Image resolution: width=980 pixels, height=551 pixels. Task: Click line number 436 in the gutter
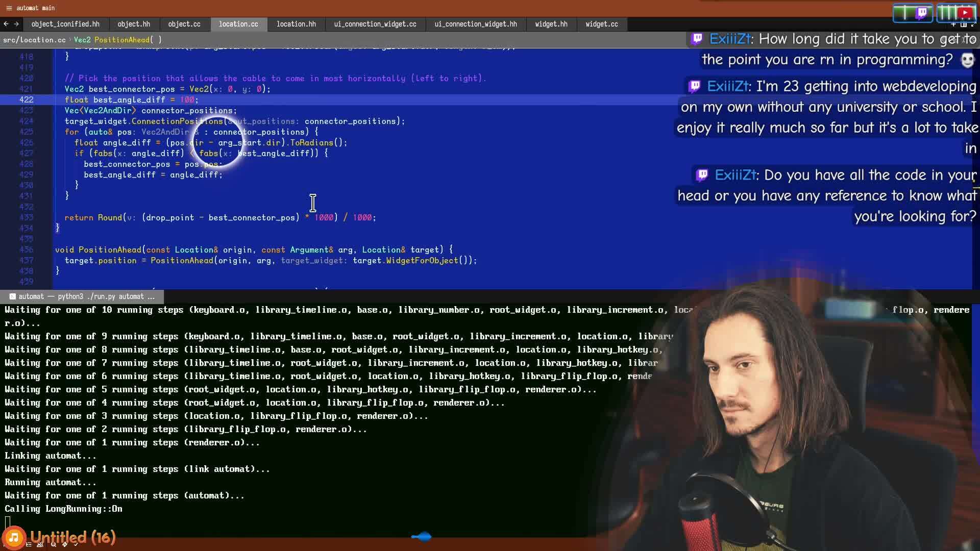point(26,249)
